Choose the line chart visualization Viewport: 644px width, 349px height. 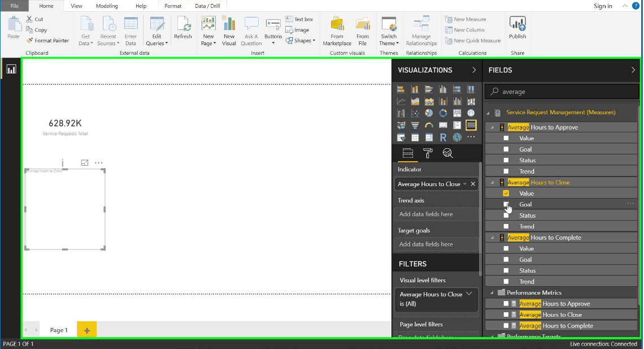(x=401, y=101)
